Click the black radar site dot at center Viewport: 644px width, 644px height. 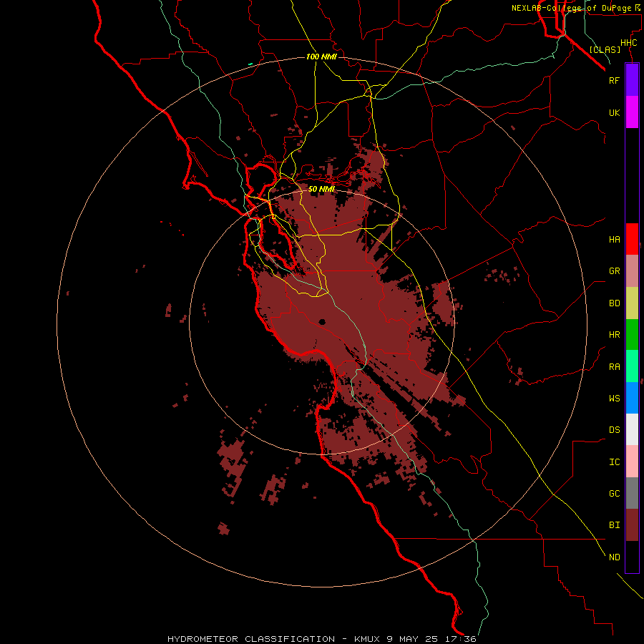322,322
